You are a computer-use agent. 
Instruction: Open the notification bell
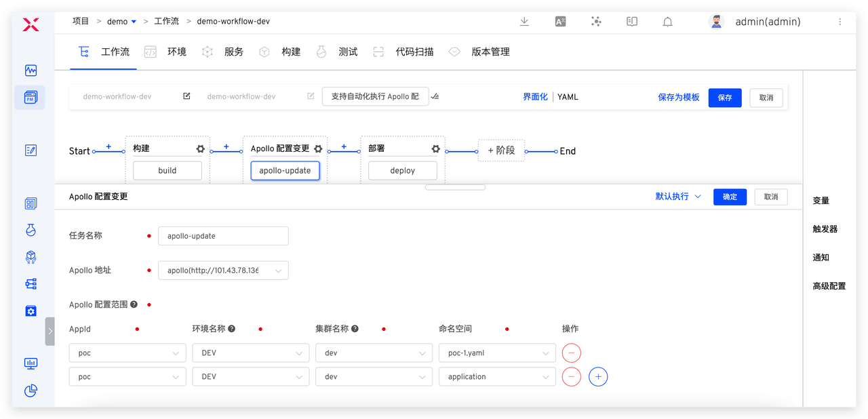point(667,22)
